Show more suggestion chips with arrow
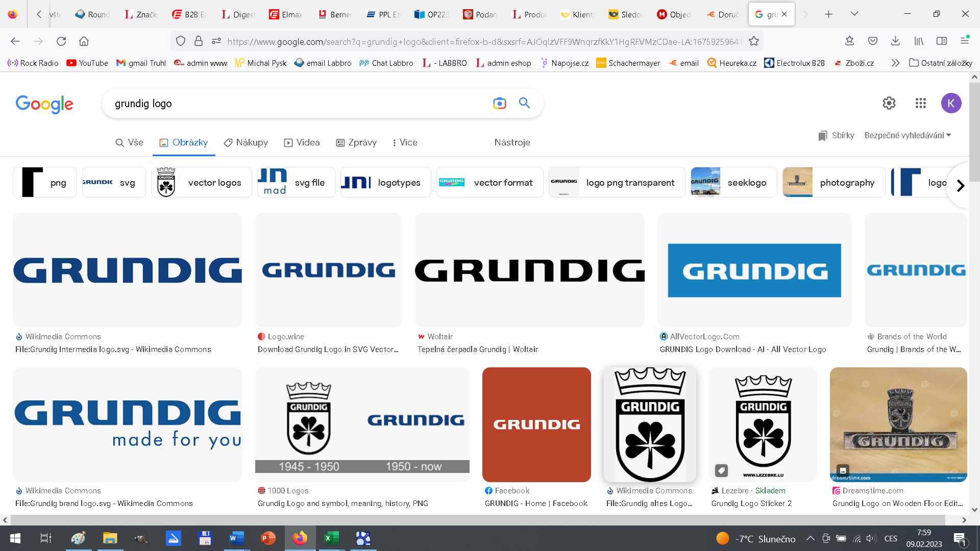 click(x=960, y=186)
